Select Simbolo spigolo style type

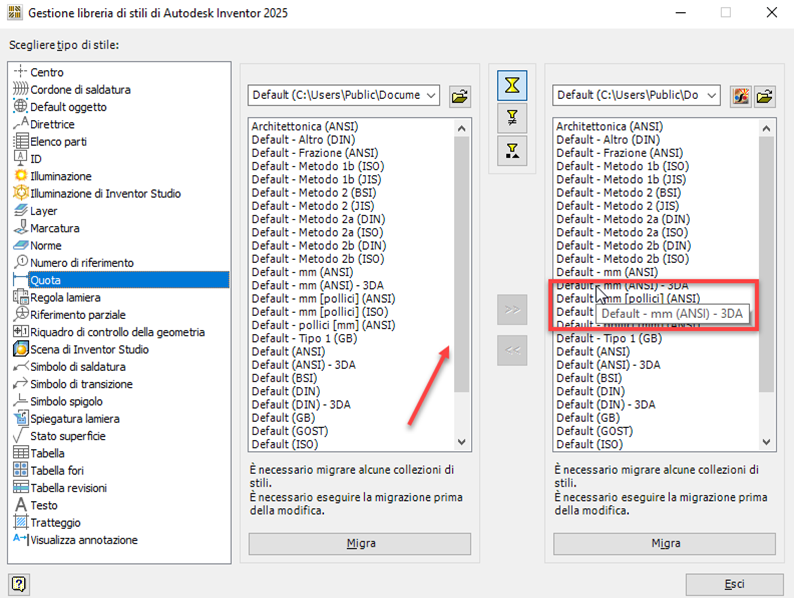[x=58, y=401]
